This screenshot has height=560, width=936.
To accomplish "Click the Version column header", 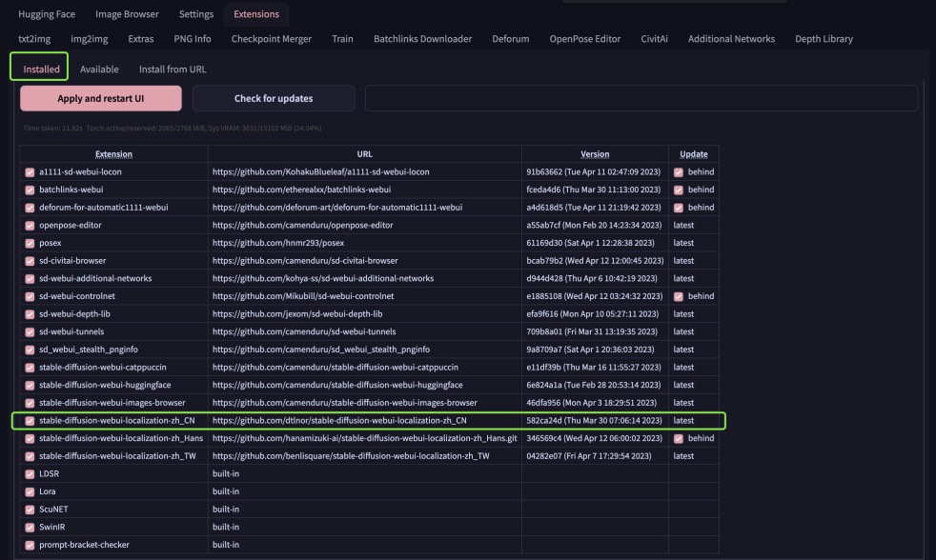I will (x=595, y=154).
